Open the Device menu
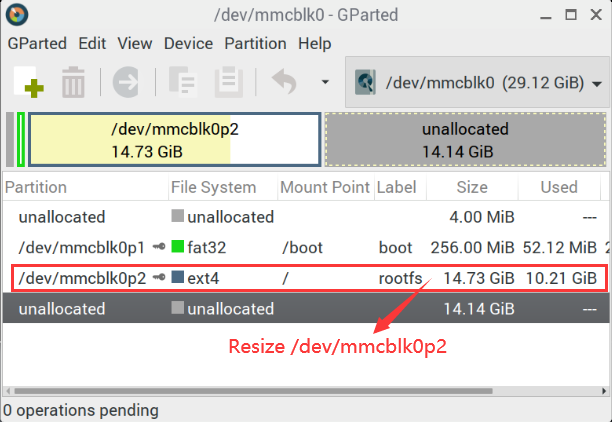This screenshot has height=422, width=612. (x=189, y=43)
